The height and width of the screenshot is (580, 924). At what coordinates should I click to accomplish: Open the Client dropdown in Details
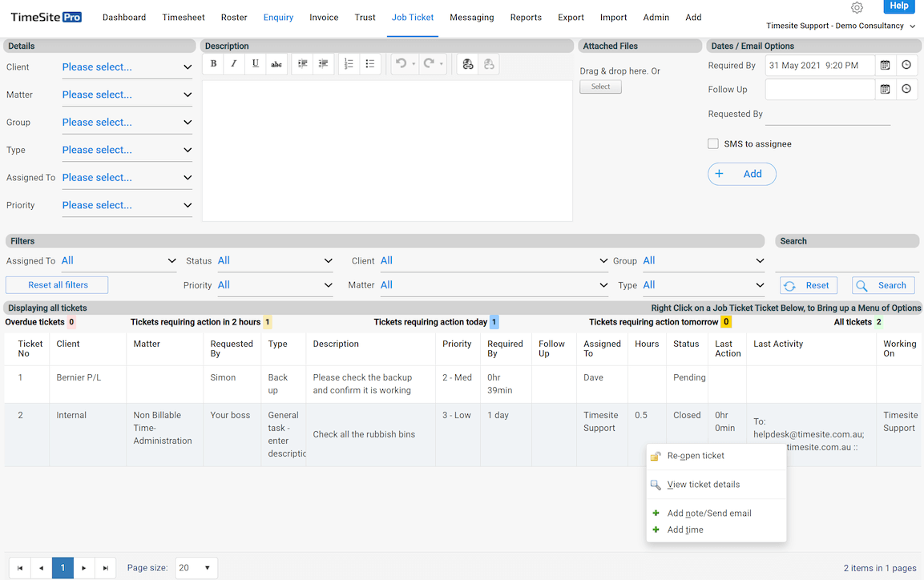(127, 67)
